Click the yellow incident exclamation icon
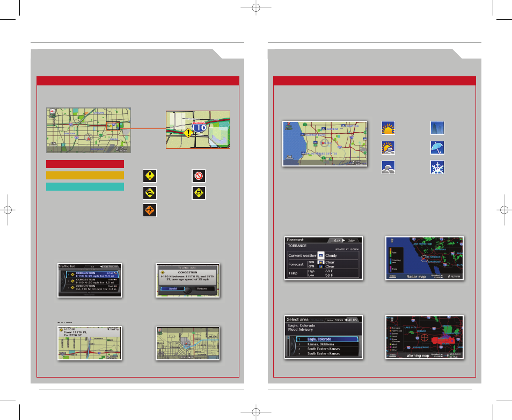This screenshot has height=420, width=512. point(150,176)
